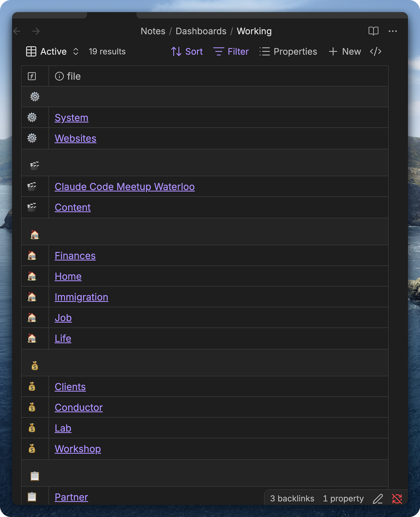This screenshot has height=517, width=420.
Task: Click the money bag icon in Lab row
Action: pos(32,428)
